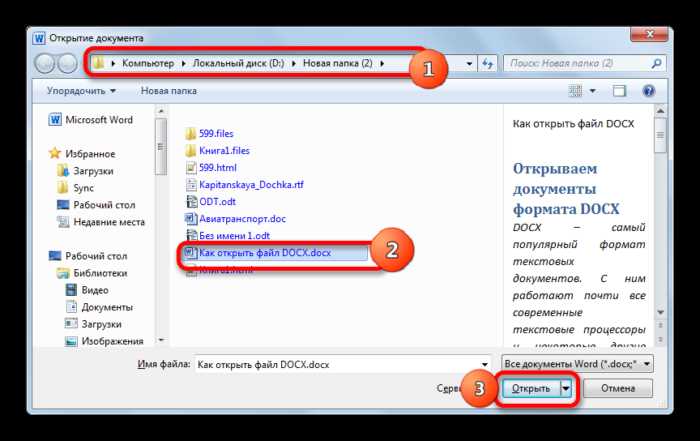Image resolution: width=700 pixels, height=441 pixels.
Task: Click the Открыть button
Action: coord(531,388)
